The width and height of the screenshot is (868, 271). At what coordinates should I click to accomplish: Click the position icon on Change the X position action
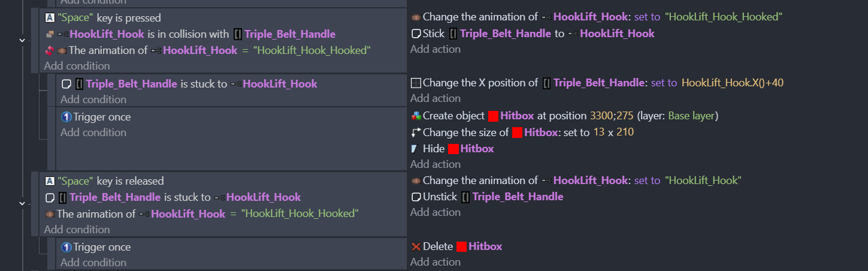click(x=416, y=83)
